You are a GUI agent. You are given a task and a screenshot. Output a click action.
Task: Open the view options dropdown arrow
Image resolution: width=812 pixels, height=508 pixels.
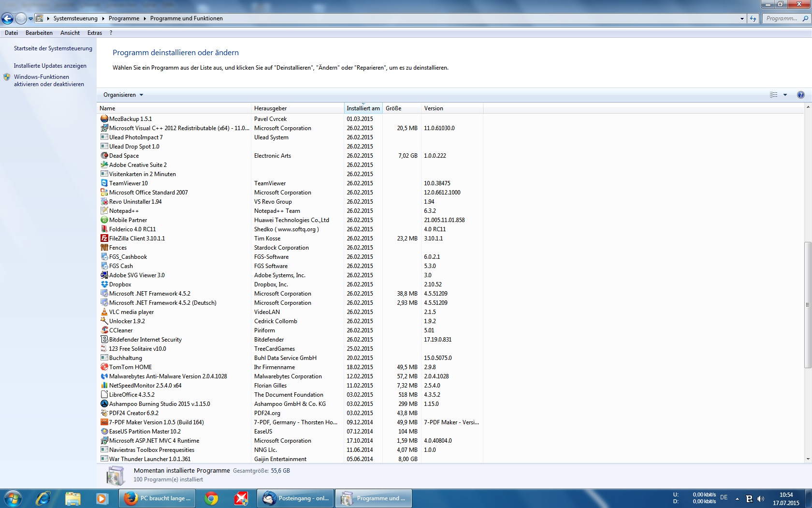(x=785, y=95)
